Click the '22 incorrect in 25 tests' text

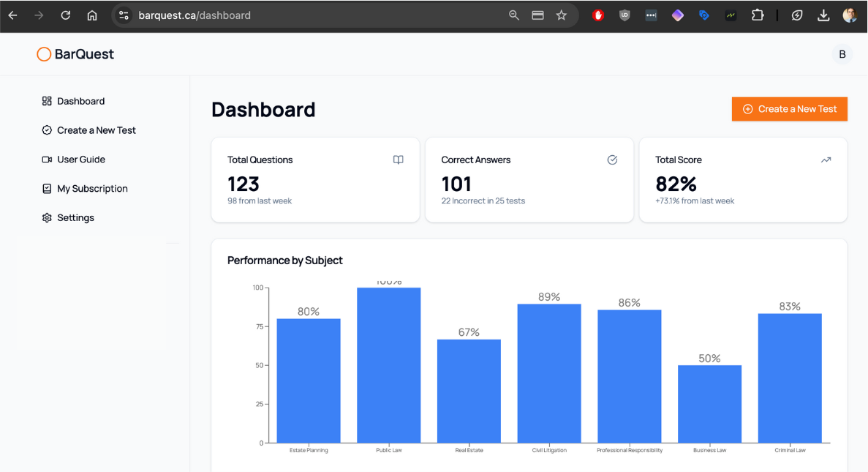pyautogui.click(x=483, y=201)
